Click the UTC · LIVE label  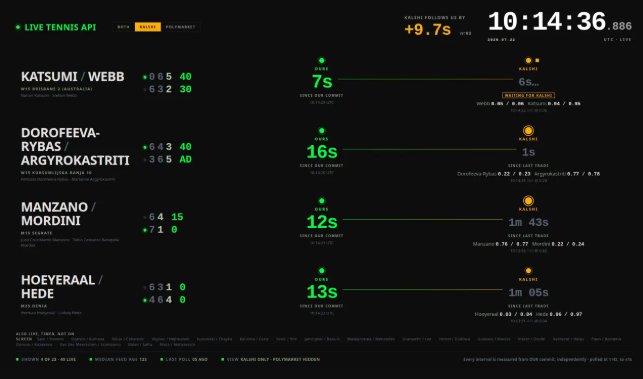(618, 40)
